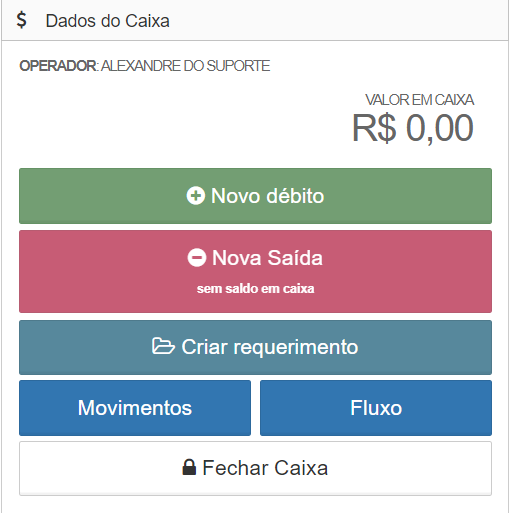View the Movimentos list
Screen dimensions: 509x513
(135, 408)
